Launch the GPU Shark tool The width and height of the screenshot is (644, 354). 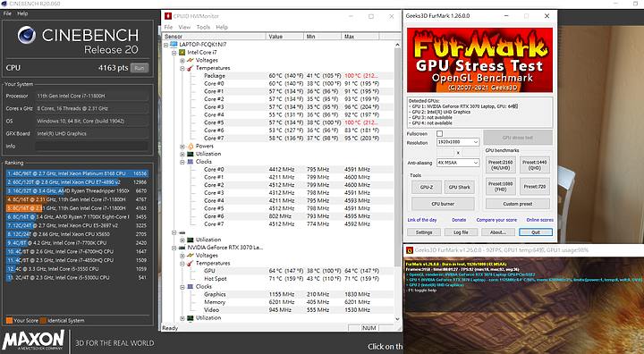(459, 187)
